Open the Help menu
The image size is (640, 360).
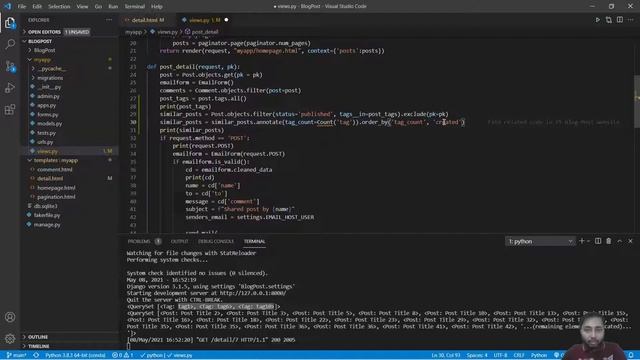[157, 7]
